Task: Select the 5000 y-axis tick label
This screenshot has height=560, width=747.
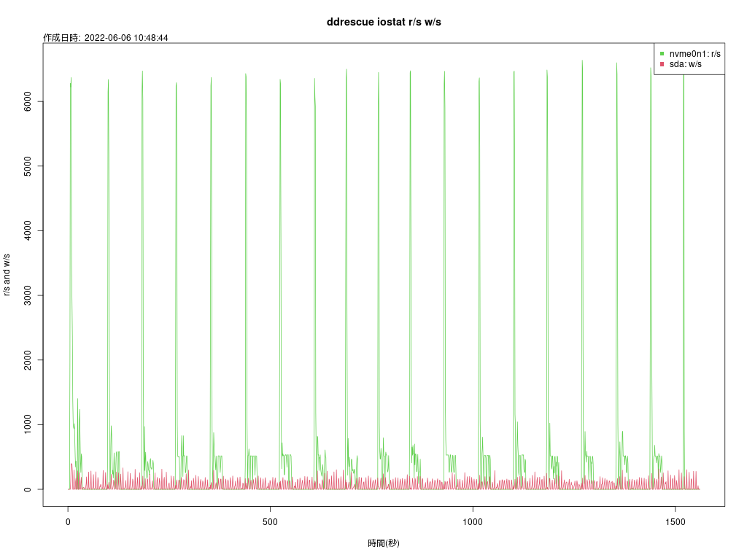Action: 28,166
